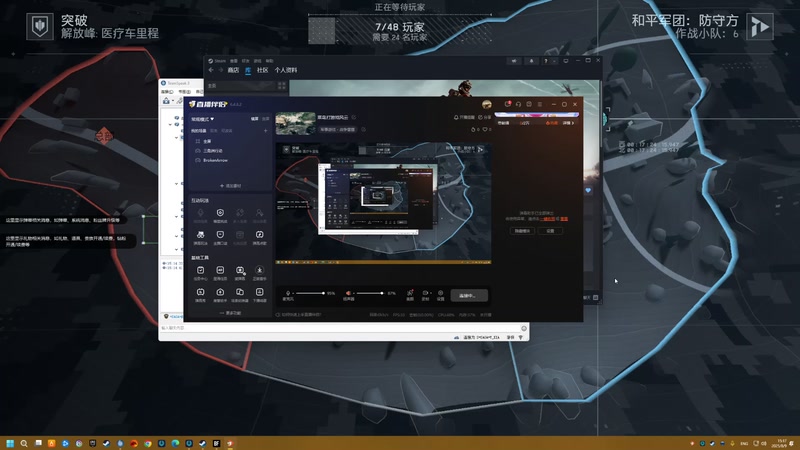The height and width of the screenshot is (450, 800).
Task: Click 设置 button in right panel
Action: pyautogui.click(x=551, y=231)
